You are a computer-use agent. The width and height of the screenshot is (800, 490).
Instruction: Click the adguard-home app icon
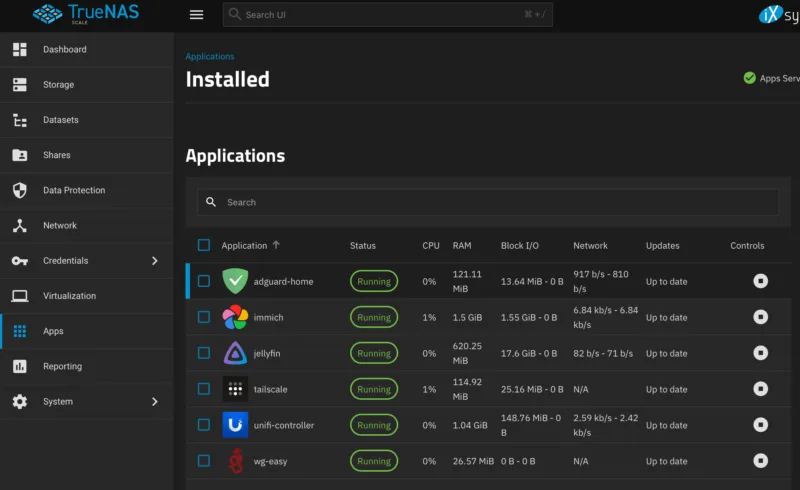pos(235,281)
